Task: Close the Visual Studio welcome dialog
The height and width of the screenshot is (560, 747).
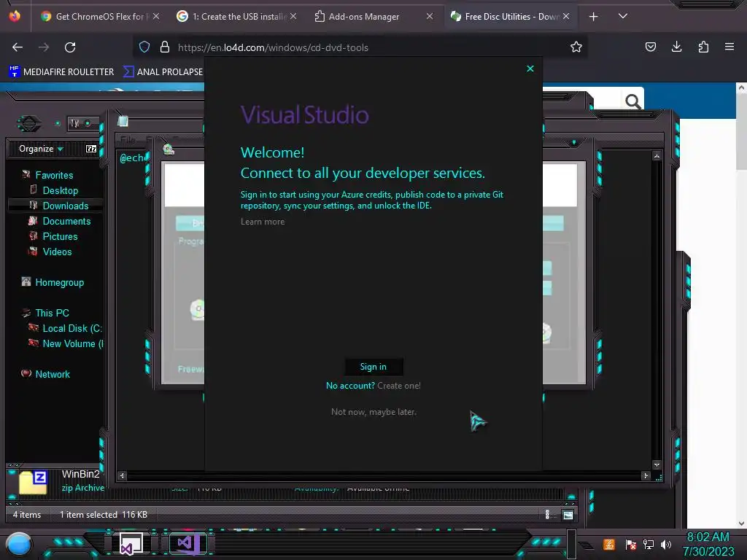Action: point(530,69)
